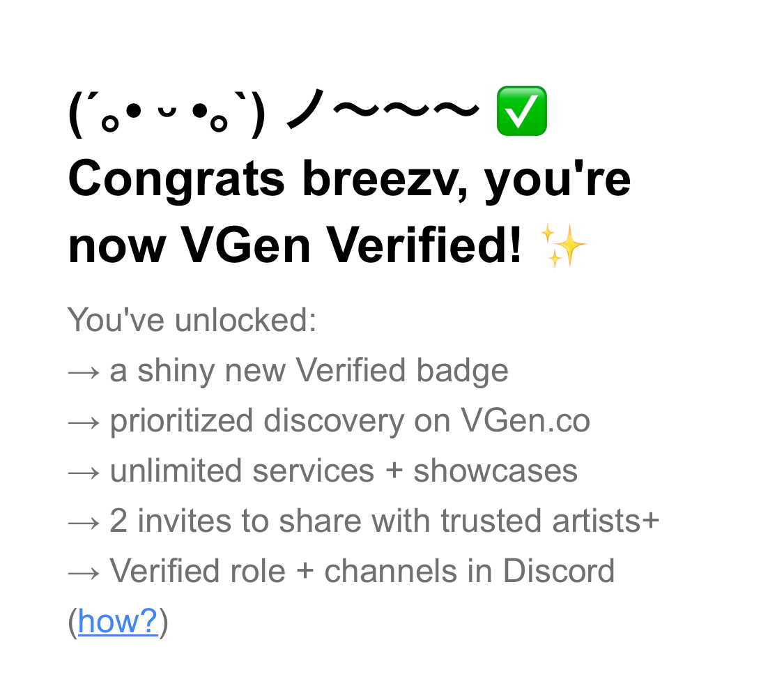Click the arrow before prioritized discovery
The height and width of the screenshot is (695, 784).
(84, 422)
